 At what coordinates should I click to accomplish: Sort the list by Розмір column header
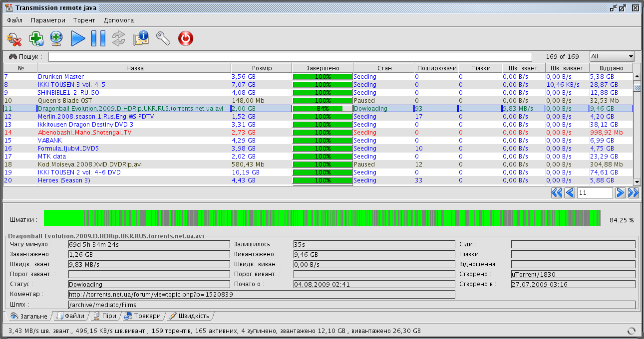pyautogui.click(x=262, y=68)
